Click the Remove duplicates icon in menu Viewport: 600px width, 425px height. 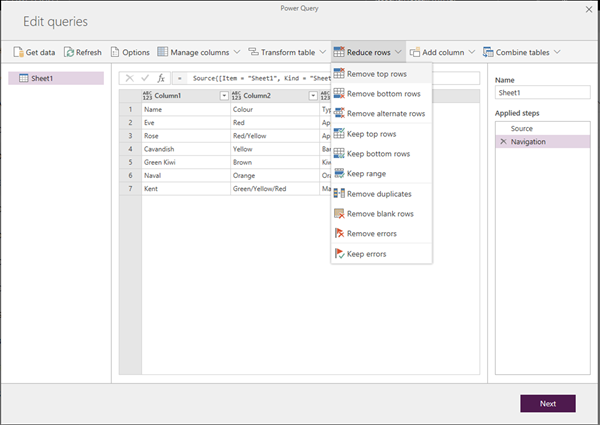click(339, 193)
